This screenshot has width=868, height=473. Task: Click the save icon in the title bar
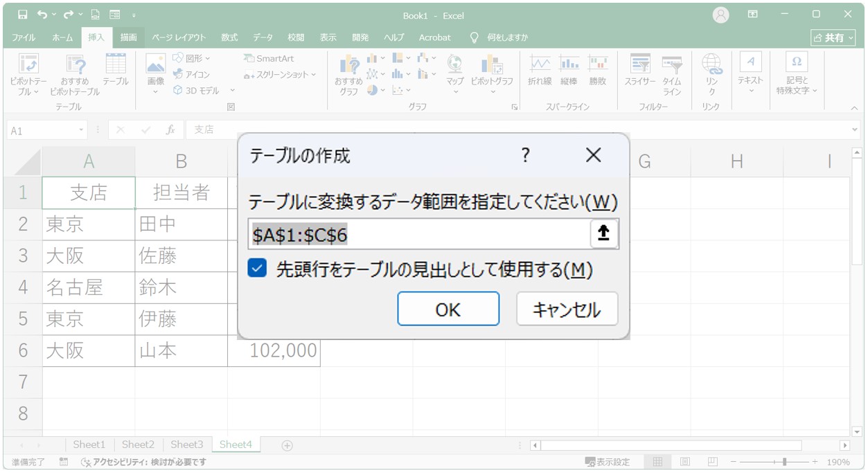pos(22,15)
